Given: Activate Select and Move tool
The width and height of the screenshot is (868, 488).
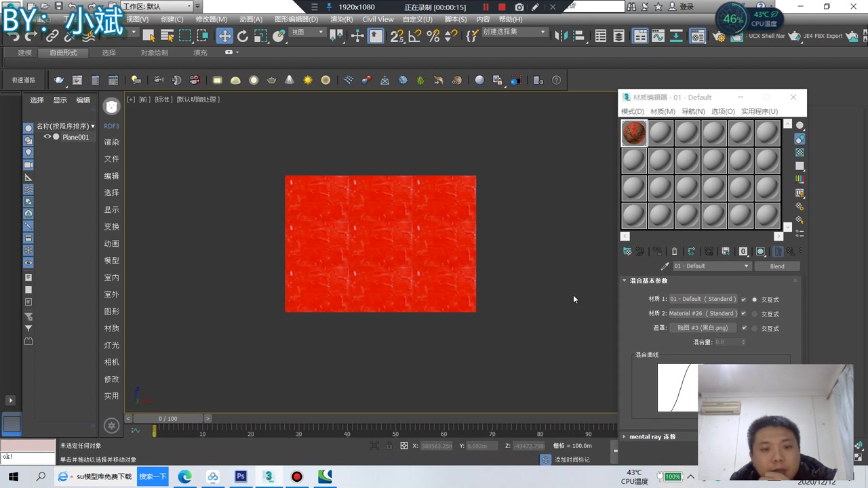Looking at the screenshot, I should tap(224, 36).
